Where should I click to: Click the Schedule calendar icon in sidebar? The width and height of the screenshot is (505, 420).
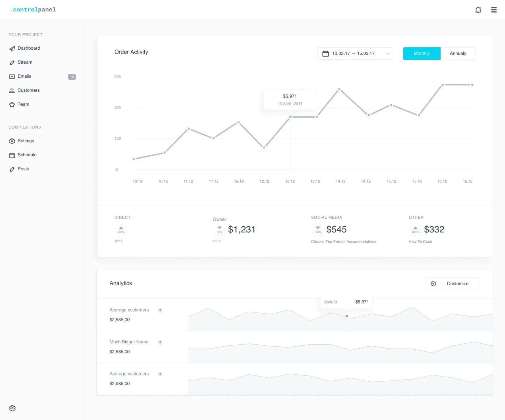pos(12,155)
